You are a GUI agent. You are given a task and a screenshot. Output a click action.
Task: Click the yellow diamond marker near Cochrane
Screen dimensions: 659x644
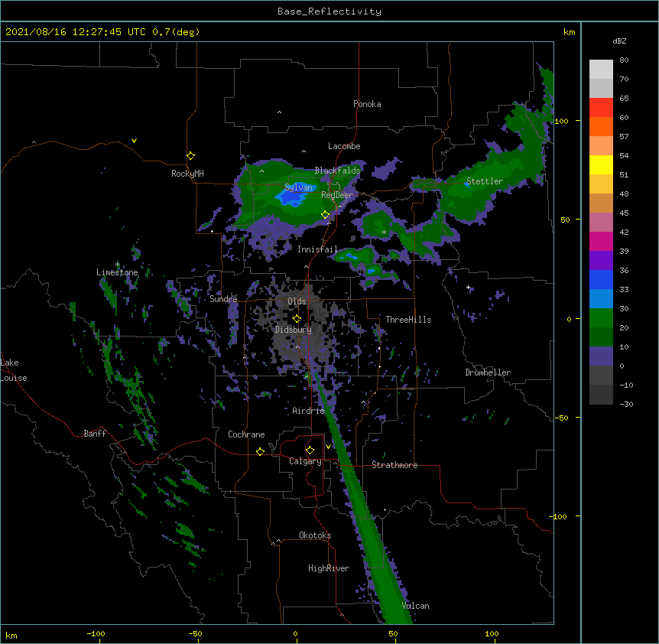[x=260, y=451]
